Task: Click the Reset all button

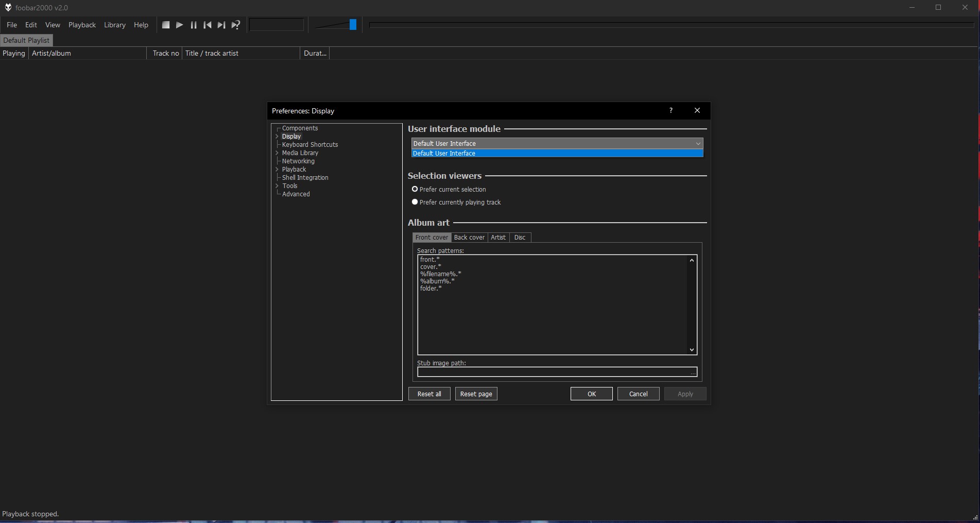Action: point(429,394)
